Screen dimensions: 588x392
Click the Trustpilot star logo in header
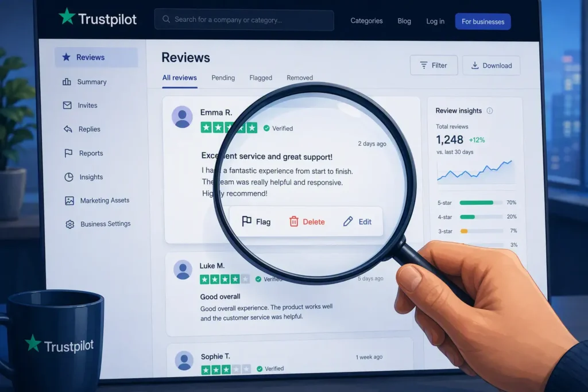tap(67, 17)
